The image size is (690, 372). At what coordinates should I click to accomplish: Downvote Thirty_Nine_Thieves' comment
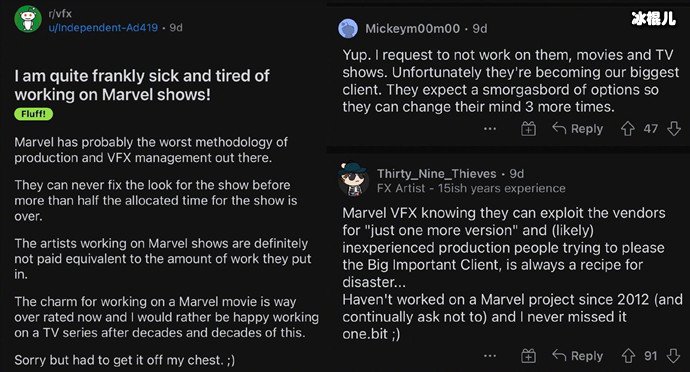click(674, 356)
